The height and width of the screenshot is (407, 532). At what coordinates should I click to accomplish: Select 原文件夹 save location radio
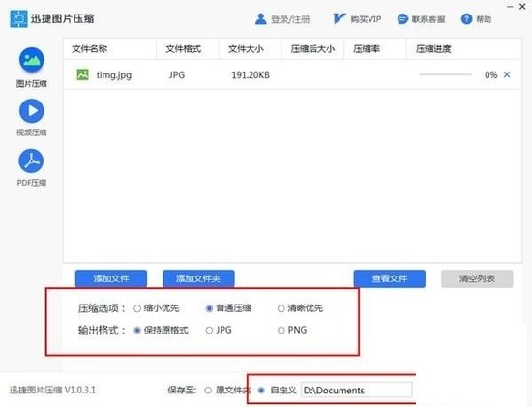tap(208, 391)
